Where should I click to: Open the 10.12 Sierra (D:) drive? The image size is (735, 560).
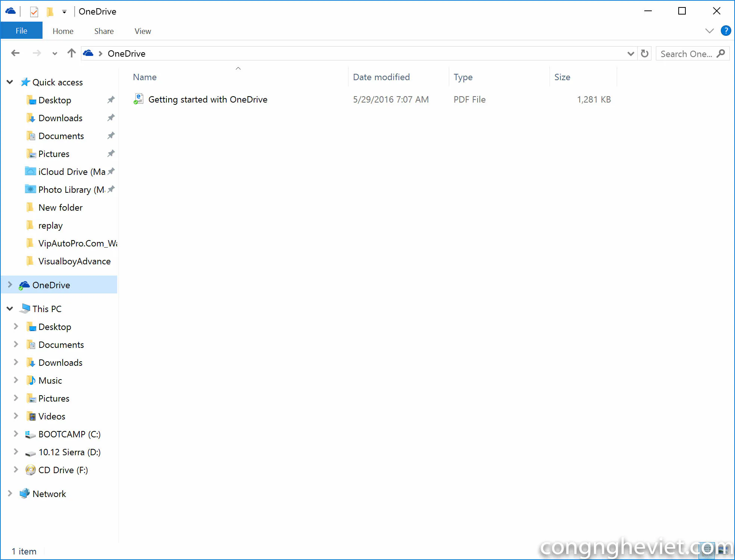click(69, 452)
